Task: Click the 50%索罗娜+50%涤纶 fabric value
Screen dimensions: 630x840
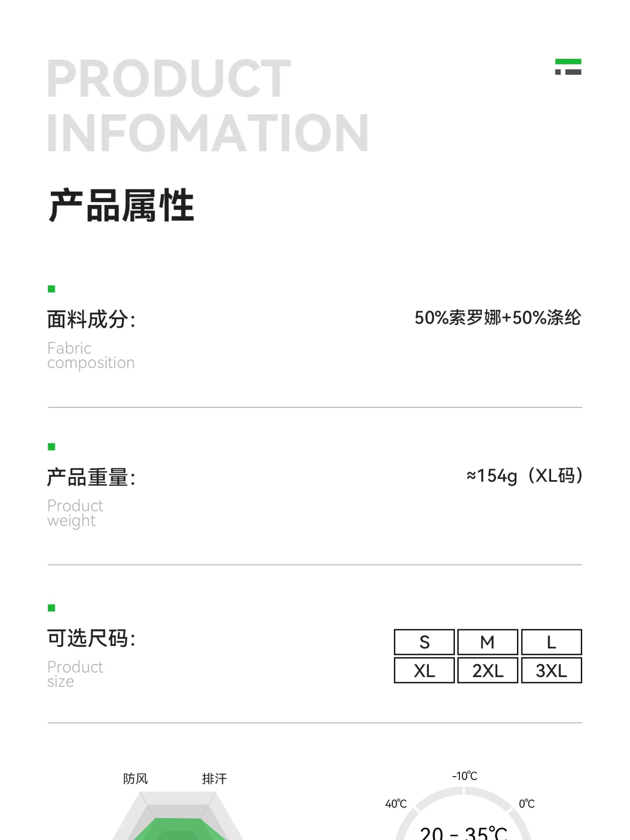Action: 498,318
